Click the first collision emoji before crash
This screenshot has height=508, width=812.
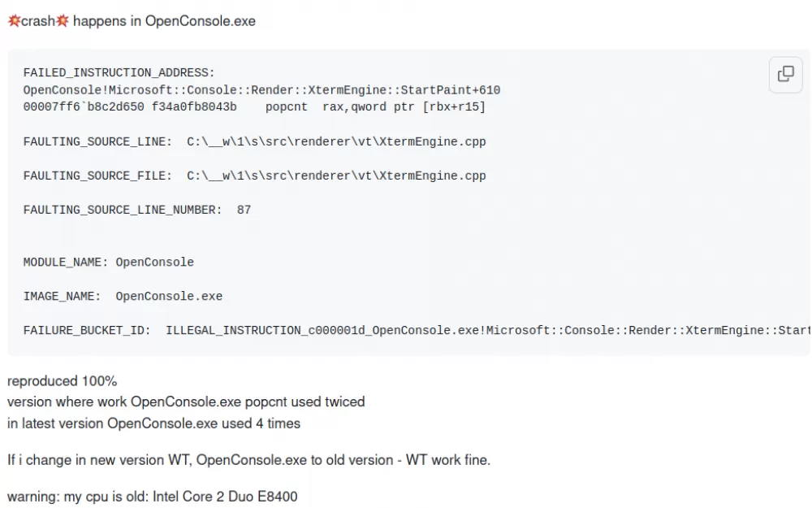(x=14, y=21)
